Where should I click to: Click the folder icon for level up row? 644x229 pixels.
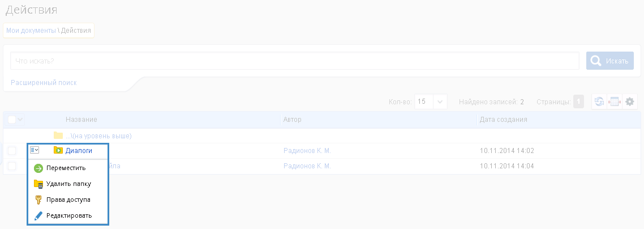pyautogui.click(x=58, y=135)
